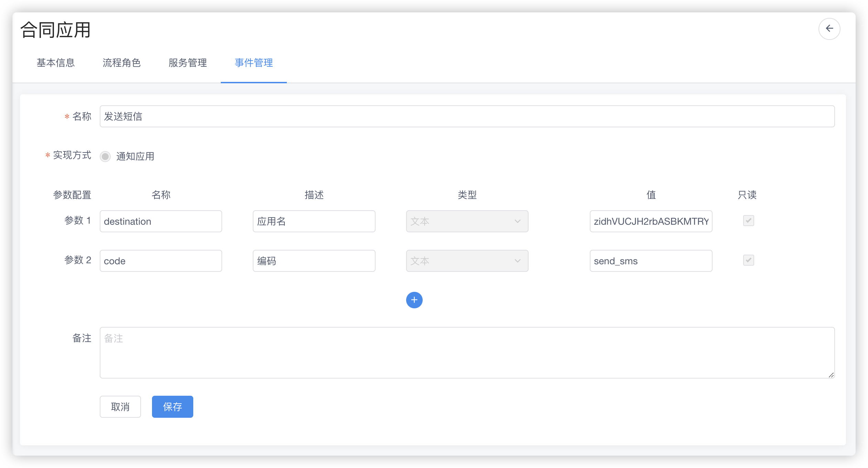Switch to the 流程角色 tab
Screen dimensions: 868x468
pyautogui.click(x=122, y=63)
